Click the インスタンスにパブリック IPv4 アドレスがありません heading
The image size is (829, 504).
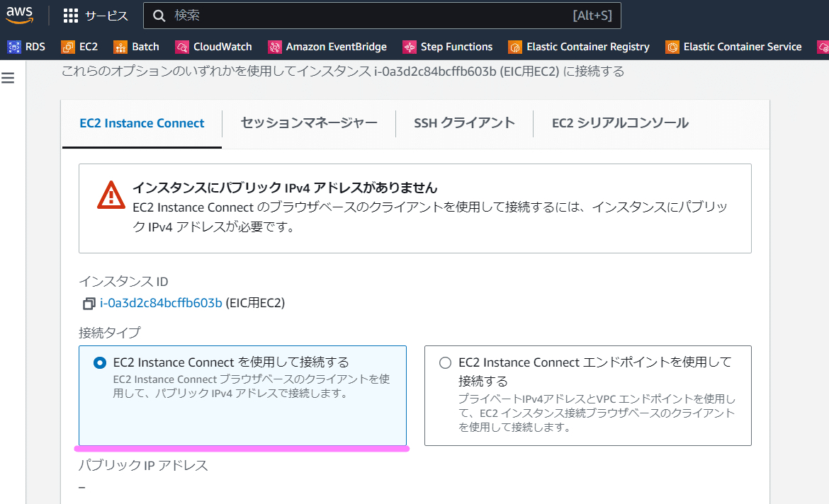(x=285, y=188)
